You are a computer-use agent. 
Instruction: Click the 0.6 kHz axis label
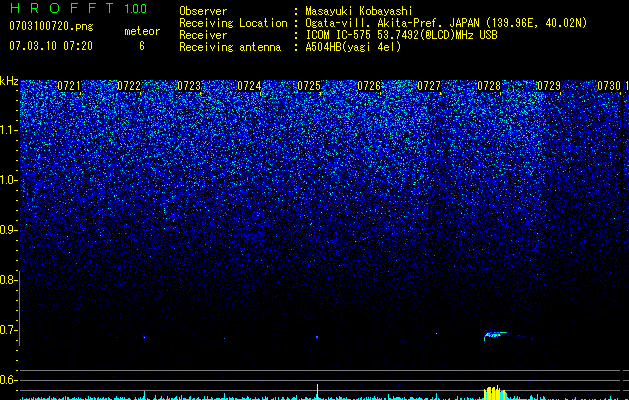coord(8,380)
